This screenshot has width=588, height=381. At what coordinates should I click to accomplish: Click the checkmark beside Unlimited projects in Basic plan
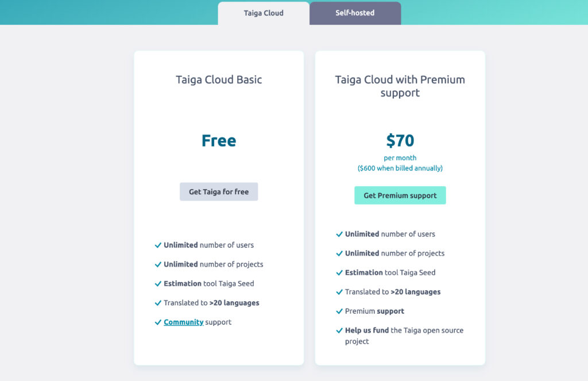pyautogui.click(x=158, y=264)
